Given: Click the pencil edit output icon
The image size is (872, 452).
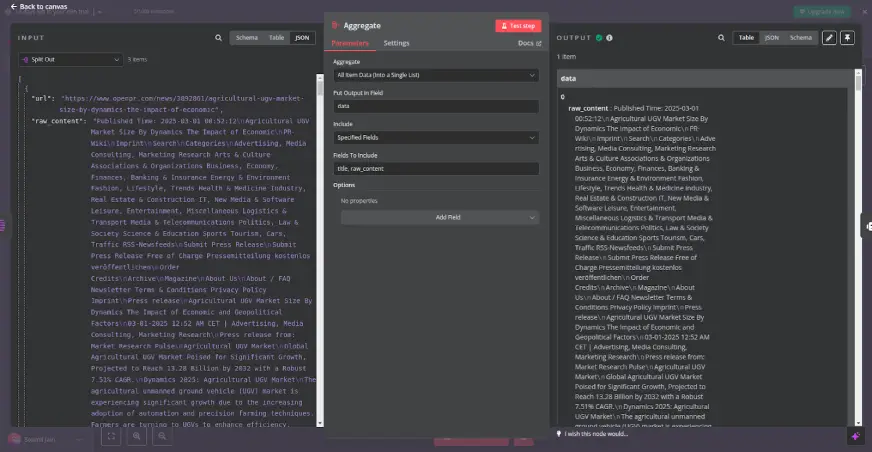Looking at the screenshot, I should click(x=829, y=38).
